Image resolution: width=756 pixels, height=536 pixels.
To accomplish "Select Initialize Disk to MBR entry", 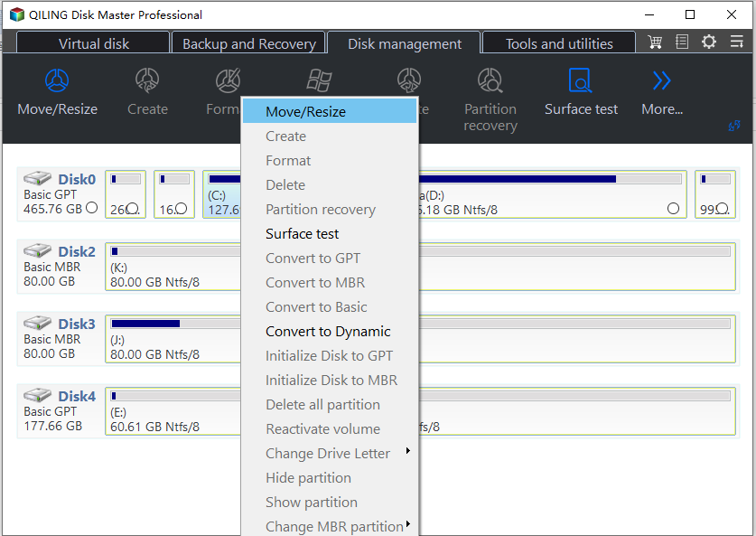I will 330,381.
